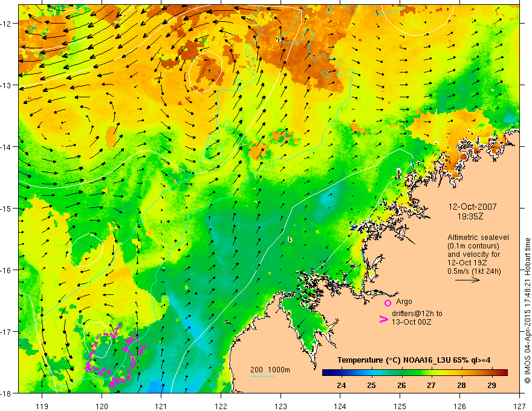Click 'Temperature (°C) NOAA16_L3U 65% ql>=4' title
Screen dimensions: 532x411
click(x=414, y=360)
